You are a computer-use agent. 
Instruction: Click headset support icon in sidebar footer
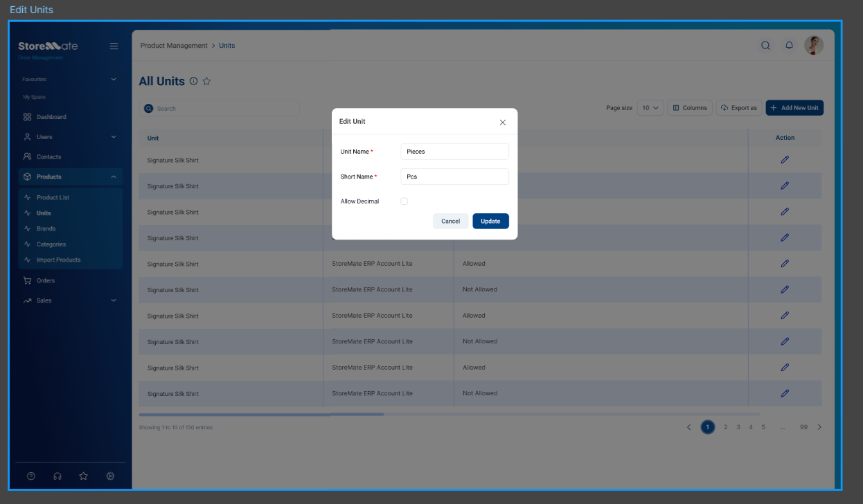pos(57,476)
